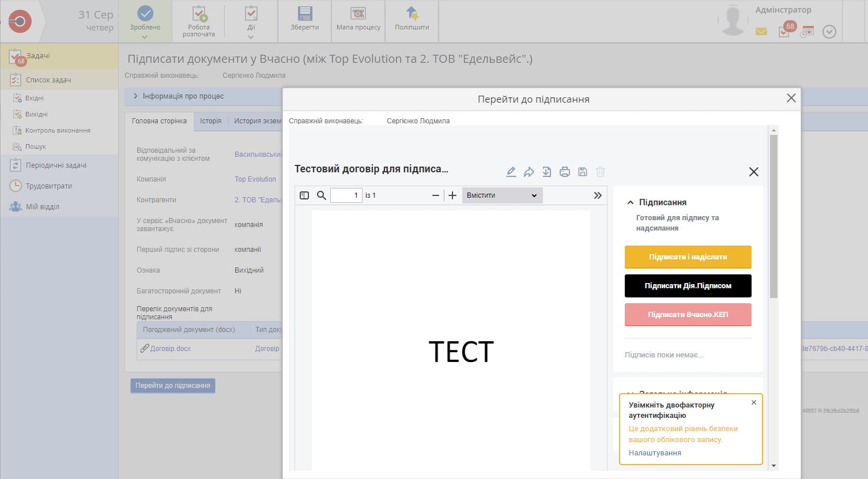
Task: Zoom in the document with plus
Action: [452, 195]
